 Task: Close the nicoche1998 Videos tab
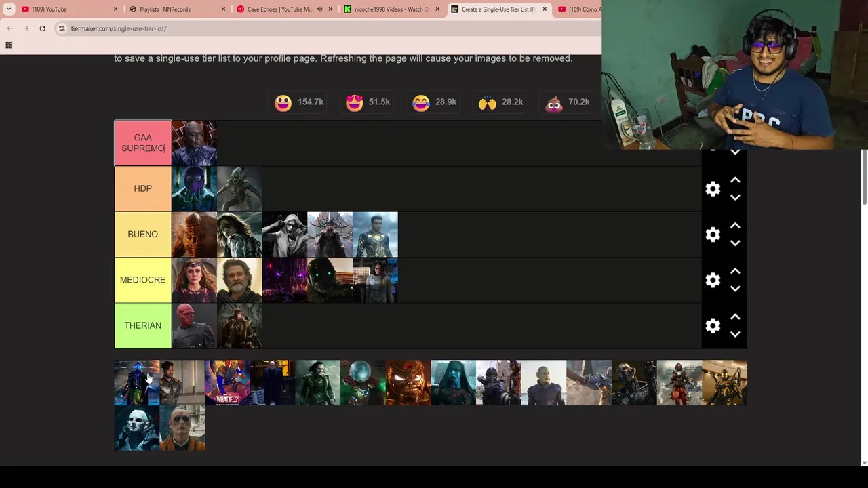tap(437, 9)
